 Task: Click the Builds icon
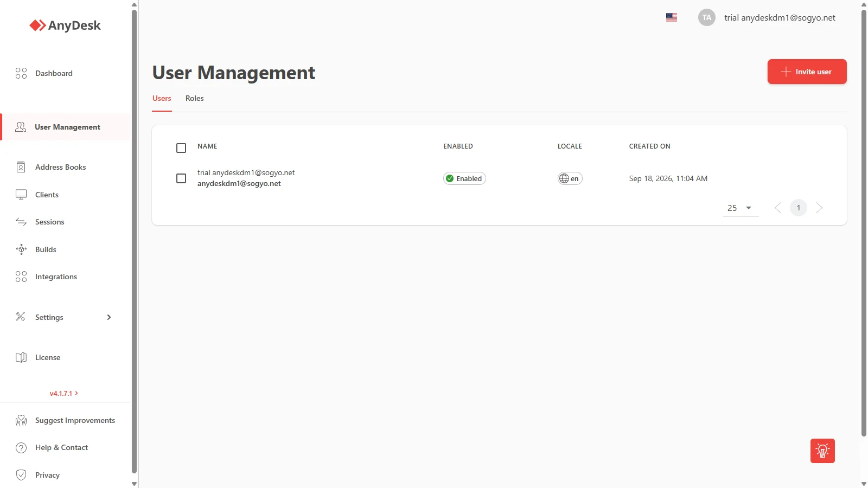(21, 249)
